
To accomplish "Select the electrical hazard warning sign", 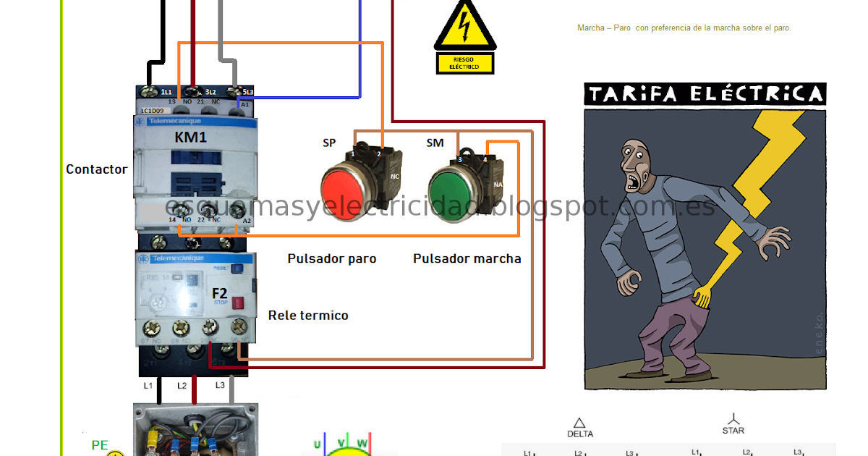I will click(x=465, y=36).
